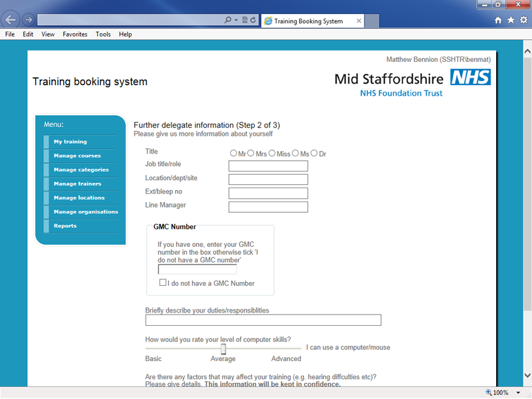The width and height of the screenshot is (532, 399).
Task: Click the browser Forward arrow button
Action: coord(28,20)
